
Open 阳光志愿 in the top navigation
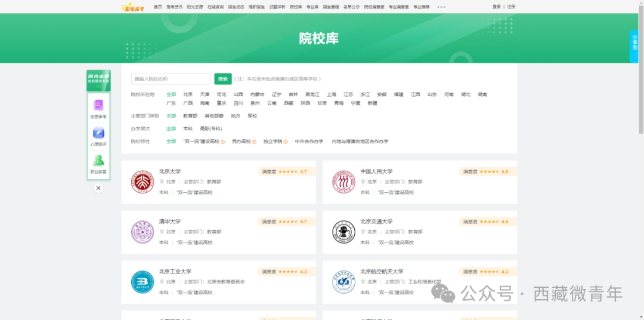click(x=194, y=7)
